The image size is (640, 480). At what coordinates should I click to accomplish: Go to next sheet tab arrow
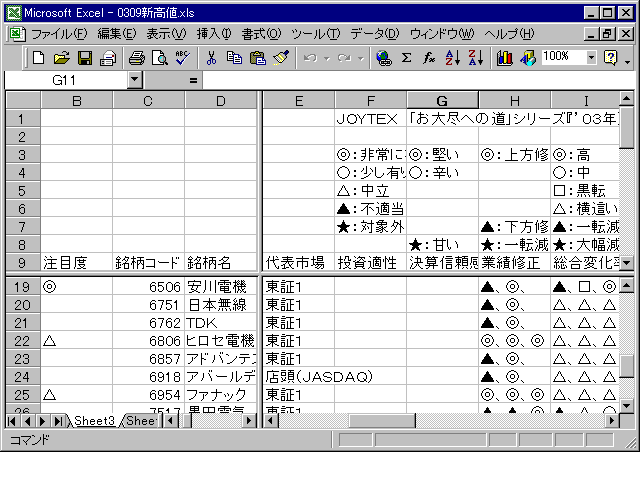click(x=42, y=421)
